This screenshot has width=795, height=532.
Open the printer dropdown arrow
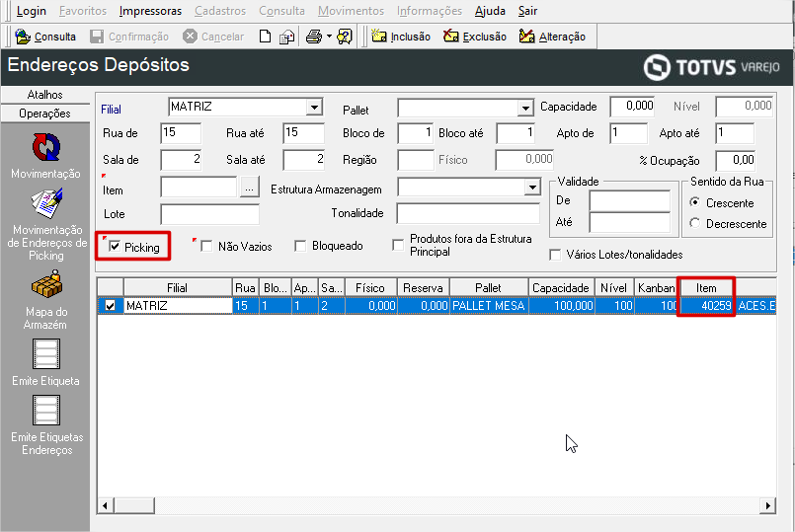329,37
